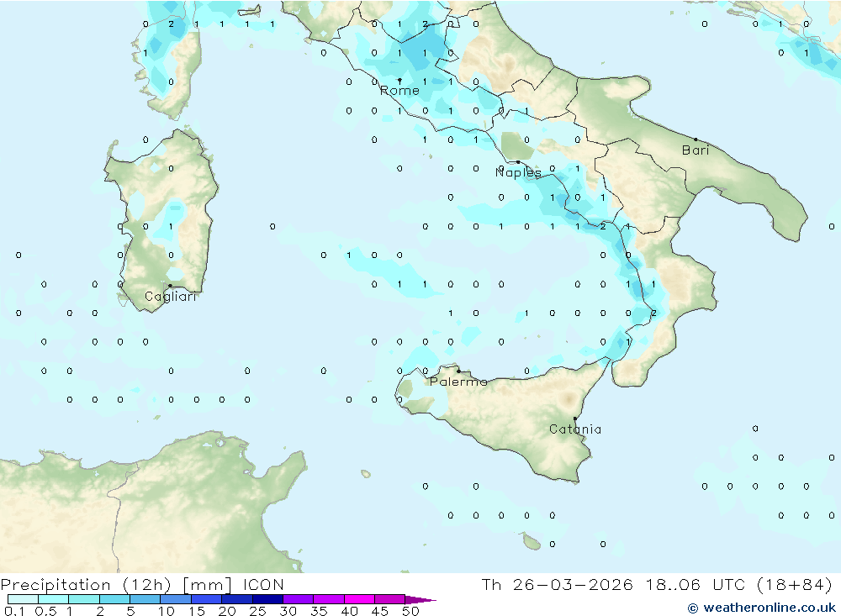Select the 5–10 mm legend color
The width and height of the screenshot is (841, 616).
click(145, 599)
